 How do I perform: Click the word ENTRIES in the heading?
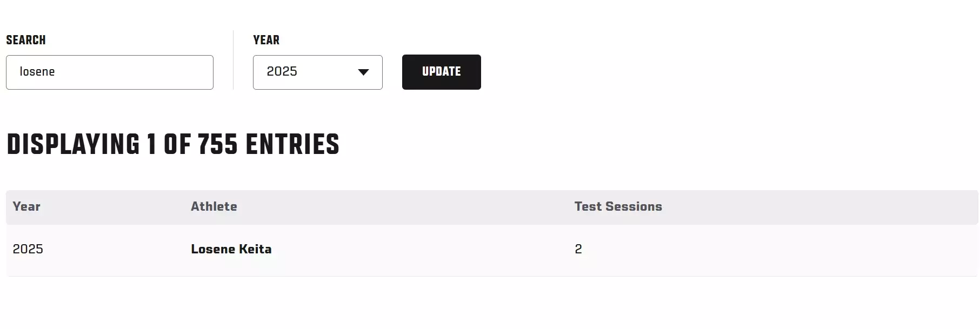pyautogui.click(x=292, y=144)
